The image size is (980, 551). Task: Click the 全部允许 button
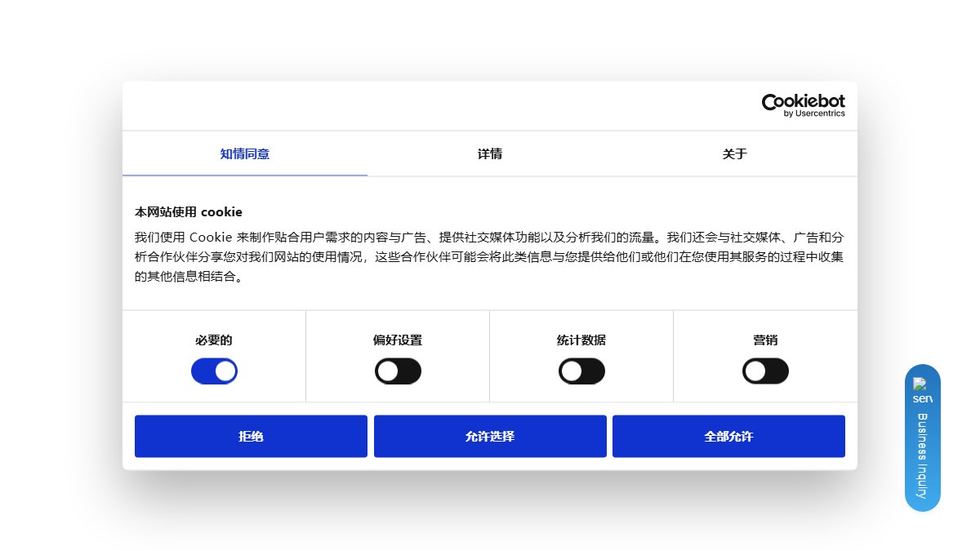(728, 437)
